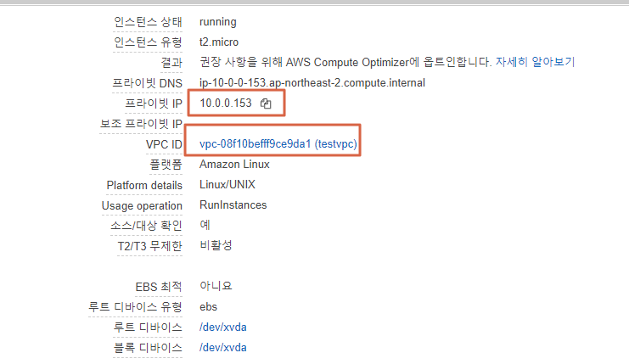Screen dimensions: 629x364
Task: Click the 예 value for source/dest check
Action: pyautogui.click(x=205, y=225)
